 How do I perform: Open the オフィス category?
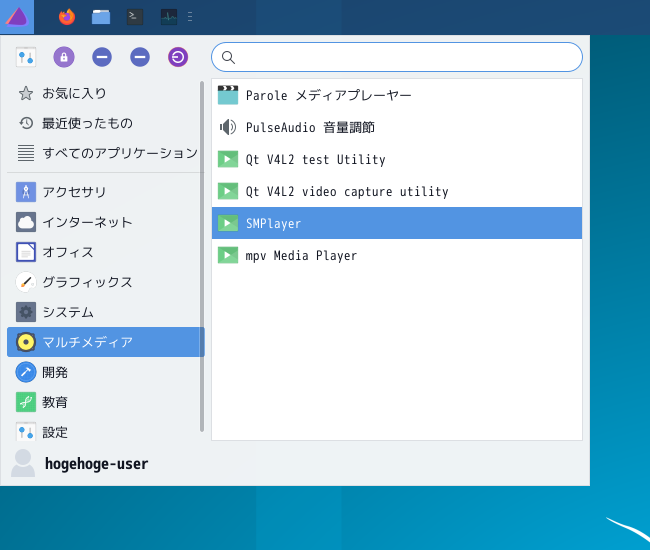pyautogui.click(x=104, y=252)
